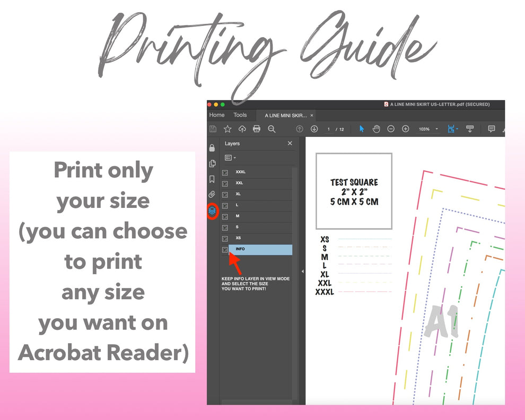Open the Layers panel from the sidebar

[x=212, y=211]
